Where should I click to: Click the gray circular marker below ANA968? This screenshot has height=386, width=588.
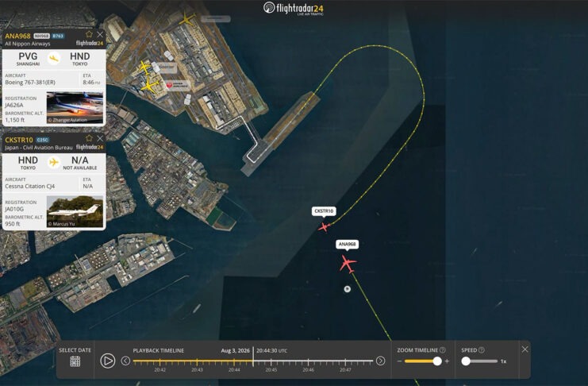pyautogui.click(x=348, y=289)
